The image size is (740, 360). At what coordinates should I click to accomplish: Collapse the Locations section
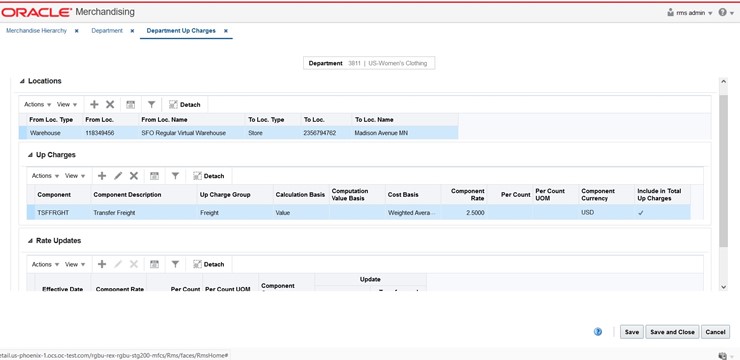tap(22, 81)
